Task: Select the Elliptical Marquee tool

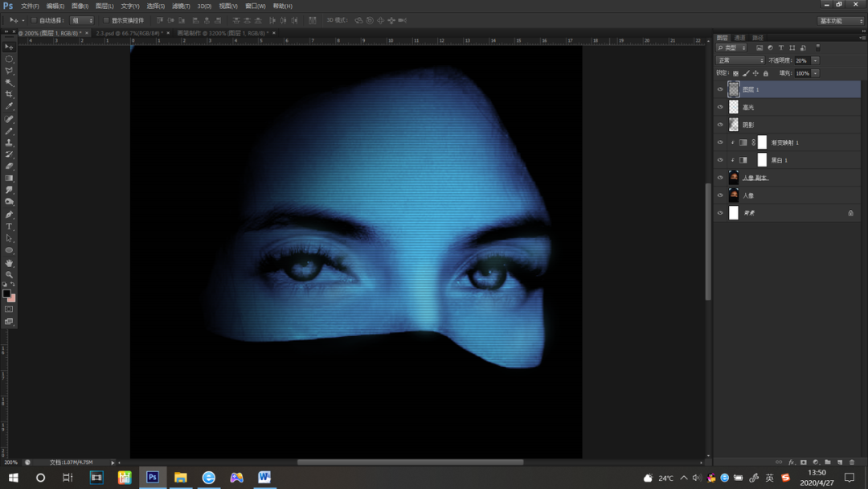Action: (9, 59)
